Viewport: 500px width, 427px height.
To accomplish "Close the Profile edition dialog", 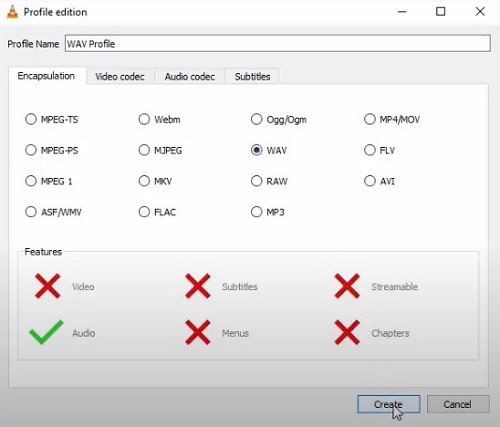I will click(x=480, y=12).
